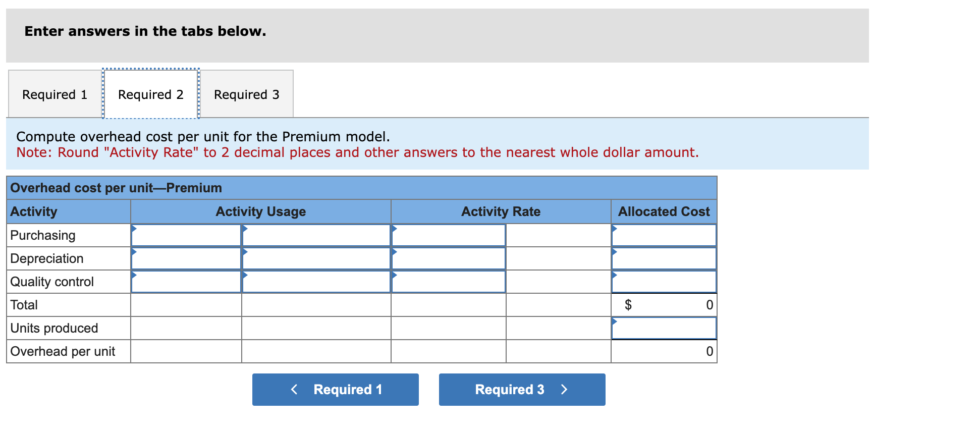Click the right chevron arrow on Required 3 button
Viewport: 980px width, 431px height.
[564, 389]
